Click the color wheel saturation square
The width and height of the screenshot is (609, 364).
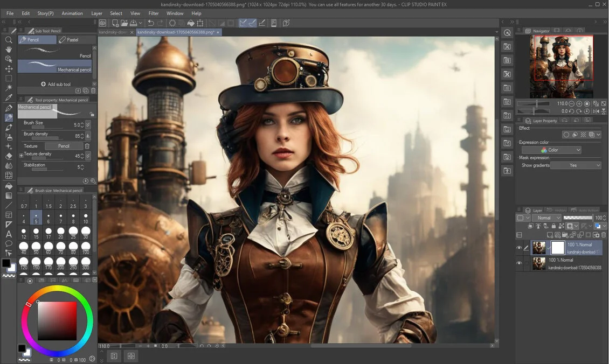(x=57, y=320)
